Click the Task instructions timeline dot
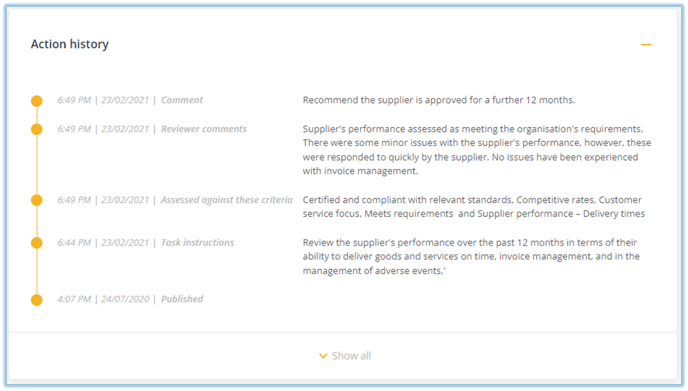The width and height of the screenshot is (688, 391). (37, 243)
